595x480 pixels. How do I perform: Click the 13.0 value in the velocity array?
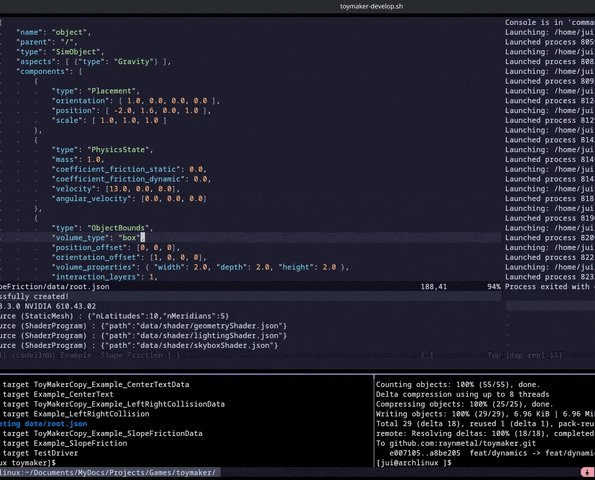[118, 189]
